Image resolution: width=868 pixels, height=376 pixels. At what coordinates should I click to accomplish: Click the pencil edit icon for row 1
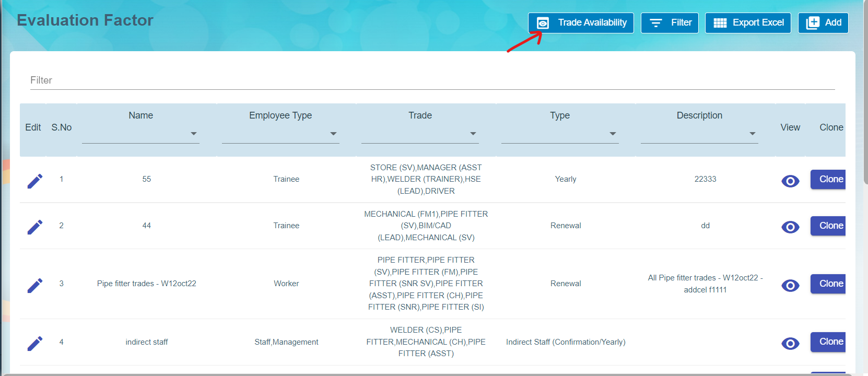(x=35, y=181)
